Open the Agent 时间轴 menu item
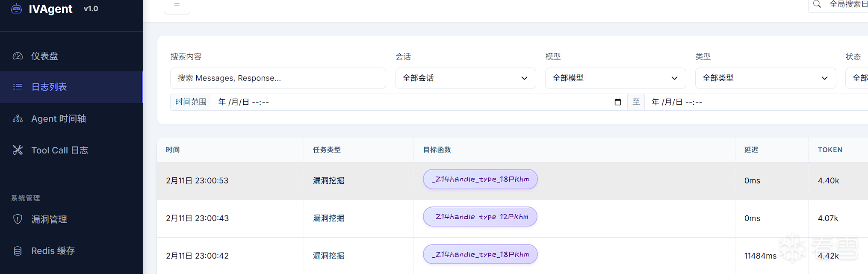Viewport: 868px width, 274px height. (x=59, y=118)
